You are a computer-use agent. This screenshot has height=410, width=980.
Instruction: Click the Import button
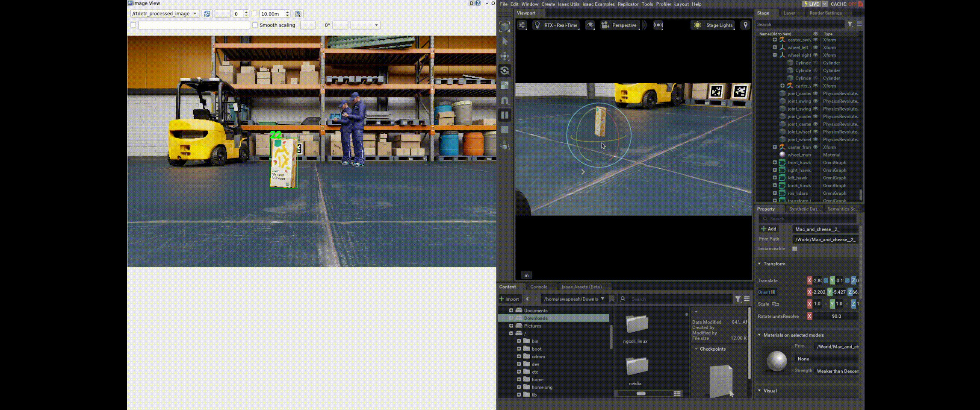[x=509, y=299]
